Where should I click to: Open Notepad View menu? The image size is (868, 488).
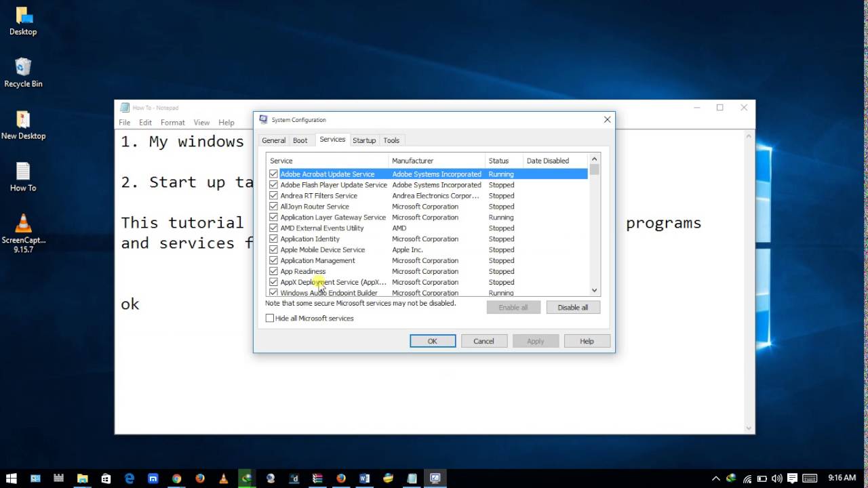pos(202,123)
